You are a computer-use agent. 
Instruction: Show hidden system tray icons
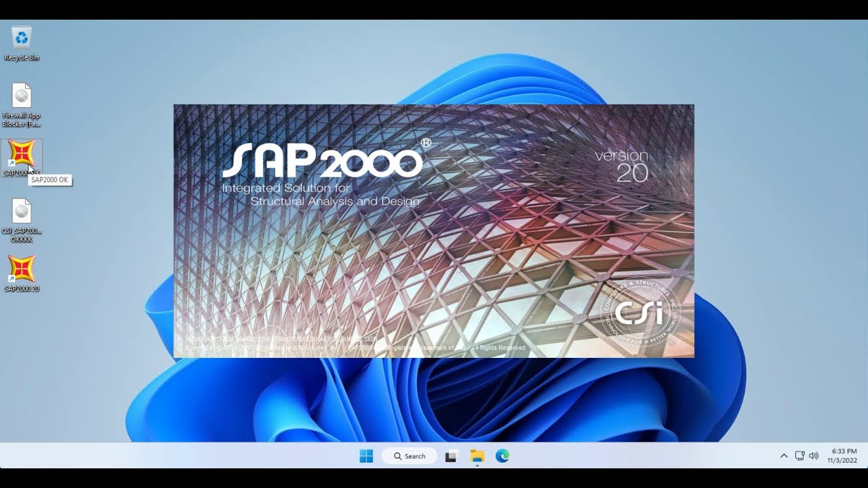(784, 456)
